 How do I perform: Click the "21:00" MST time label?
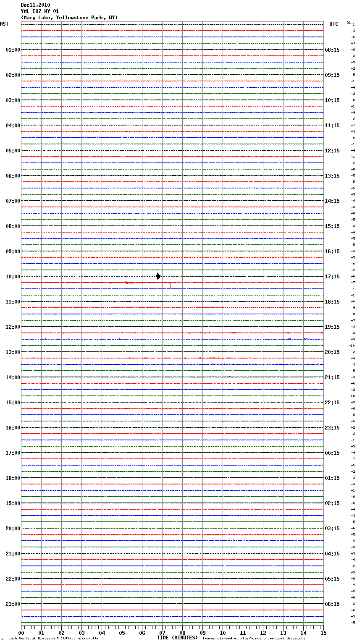pyautogui.click(x=13, y=554)
